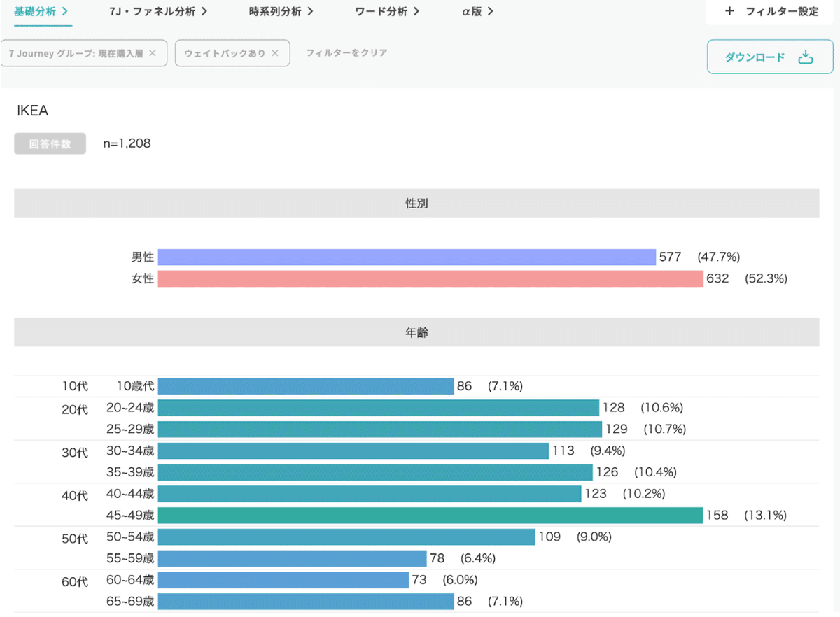Click the (47.7%) percentage value

click(x=719, y=257)
